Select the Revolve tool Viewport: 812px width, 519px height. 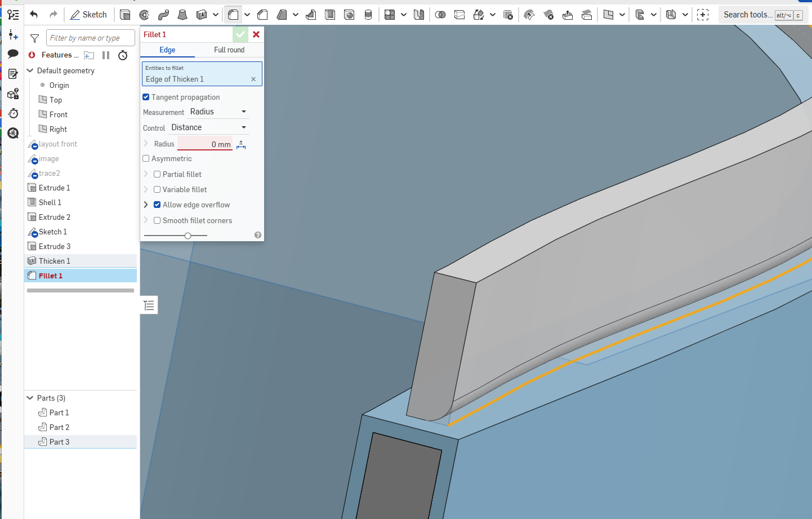click(144, 15)
